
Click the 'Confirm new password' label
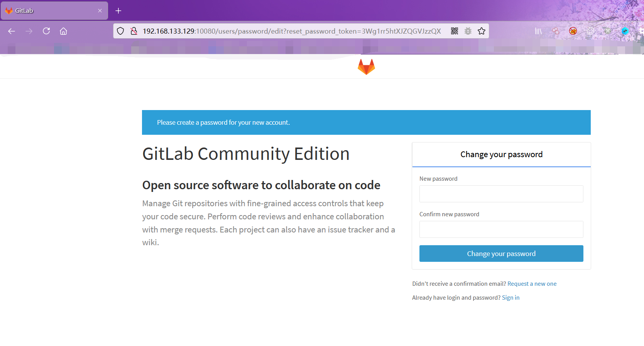click(x=449, y=214)
